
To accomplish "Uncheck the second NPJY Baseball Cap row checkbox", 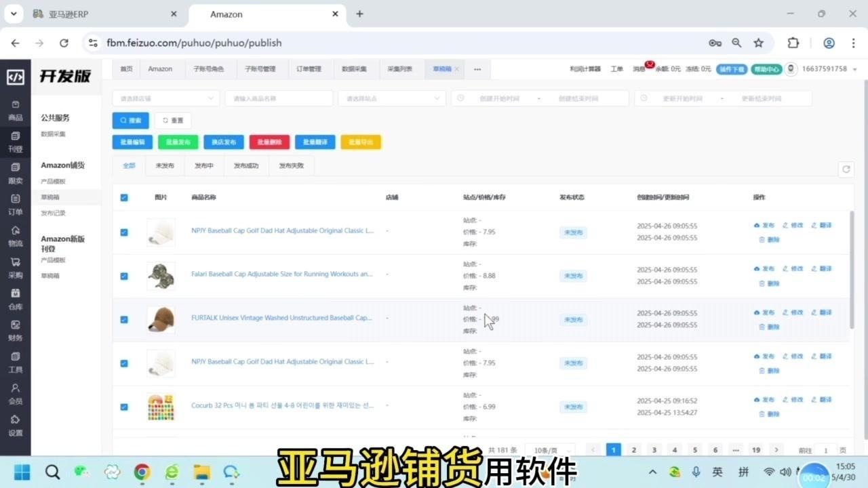I will click(x=124, y=363).
